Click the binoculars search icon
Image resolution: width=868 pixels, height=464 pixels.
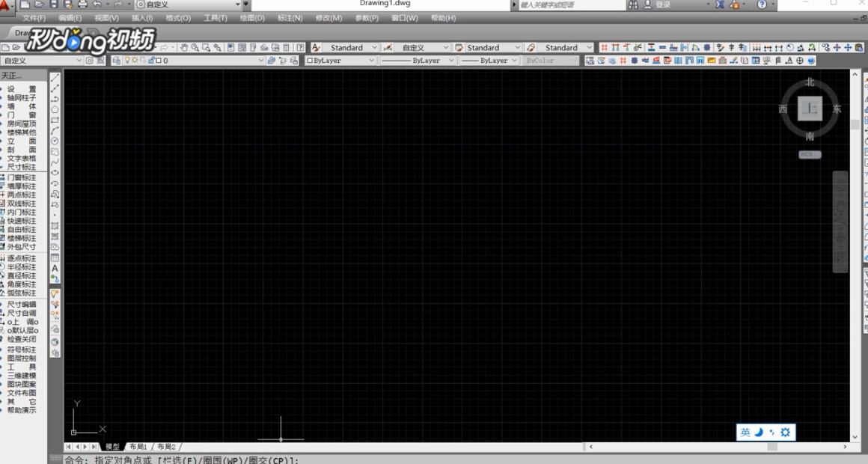[633, 4]
